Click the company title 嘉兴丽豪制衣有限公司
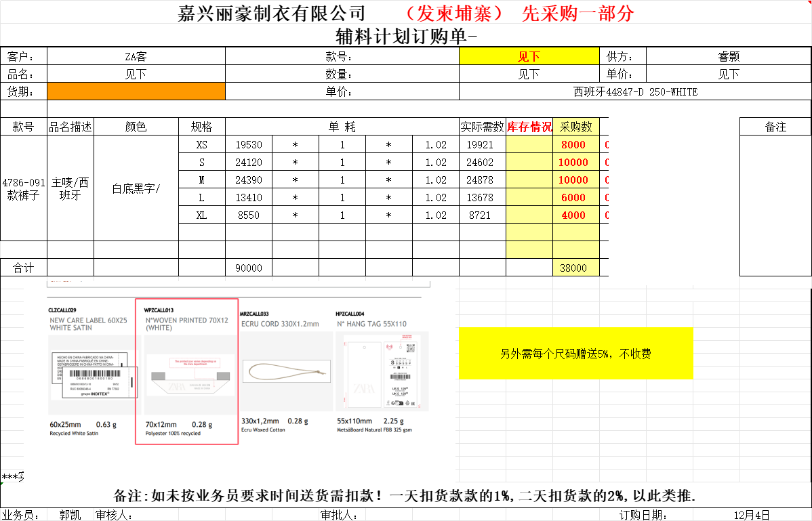Viewport: 812px width, 521px height. [x=271, y=13]
